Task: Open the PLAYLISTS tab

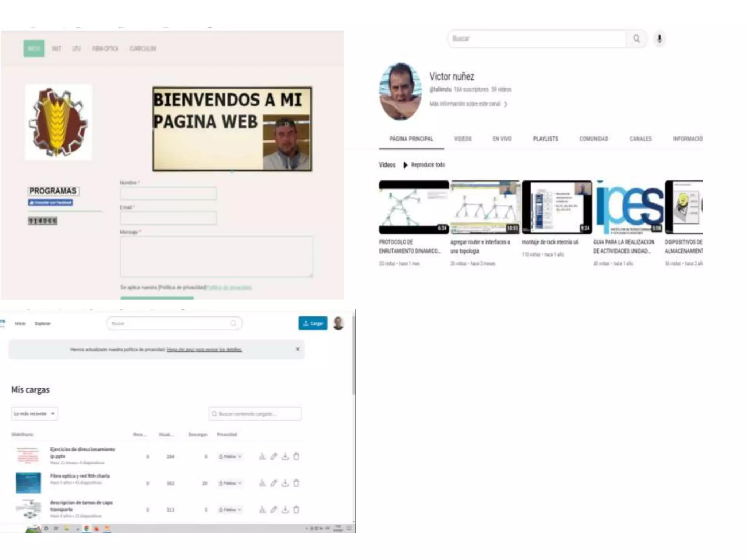Action: 545,139
